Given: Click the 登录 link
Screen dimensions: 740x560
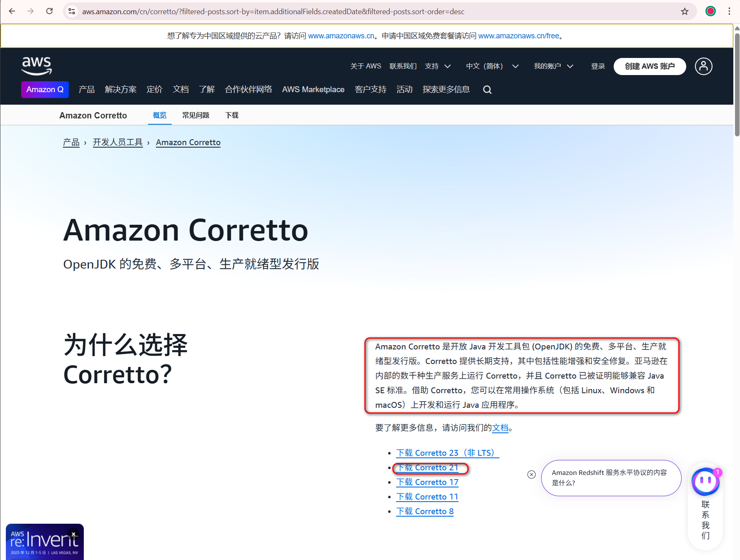Looking at the screenshot, I should tap(598, 66).
